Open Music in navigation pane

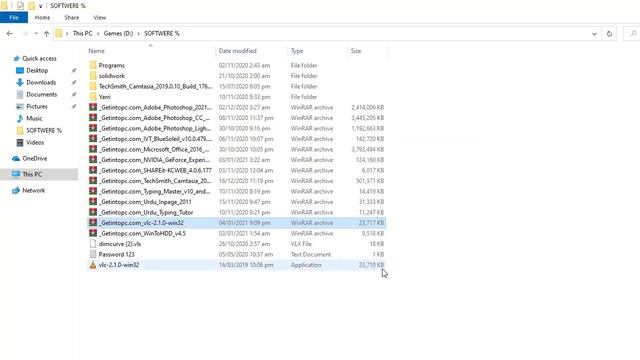34,118
